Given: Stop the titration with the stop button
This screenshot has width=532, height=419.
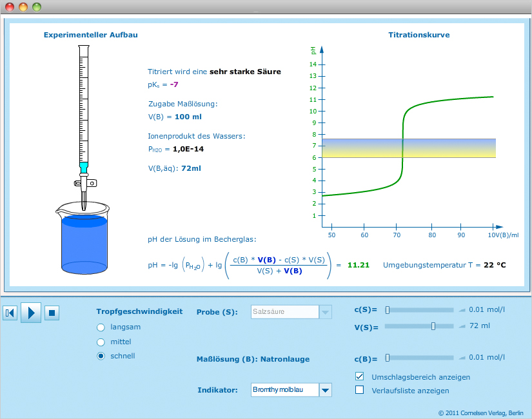Looking at the screenshot, I should 52,313.
